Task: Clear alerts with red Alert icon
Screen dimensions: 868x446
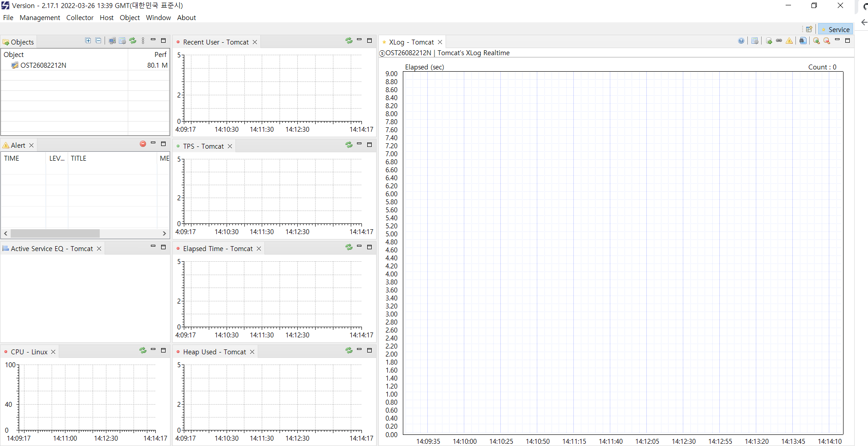Action: pyautogui.click(x=143, y=144)
